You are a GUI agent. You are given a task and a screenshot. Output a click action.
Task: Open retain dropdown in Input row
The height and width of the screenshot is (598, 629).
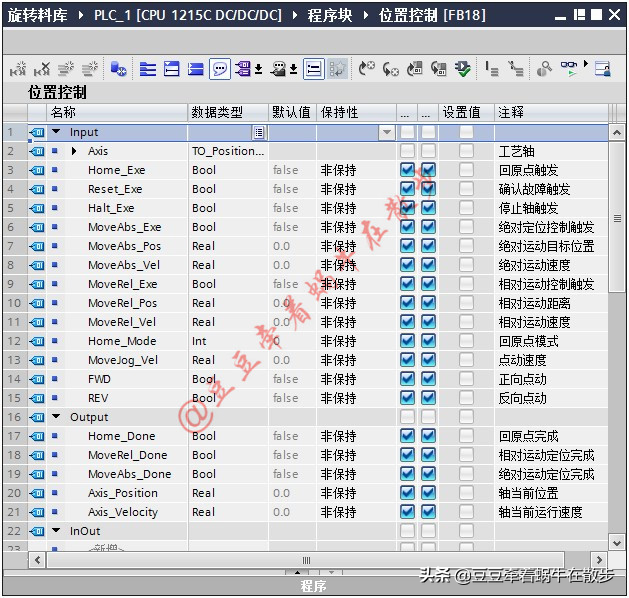tap(387, 132)
